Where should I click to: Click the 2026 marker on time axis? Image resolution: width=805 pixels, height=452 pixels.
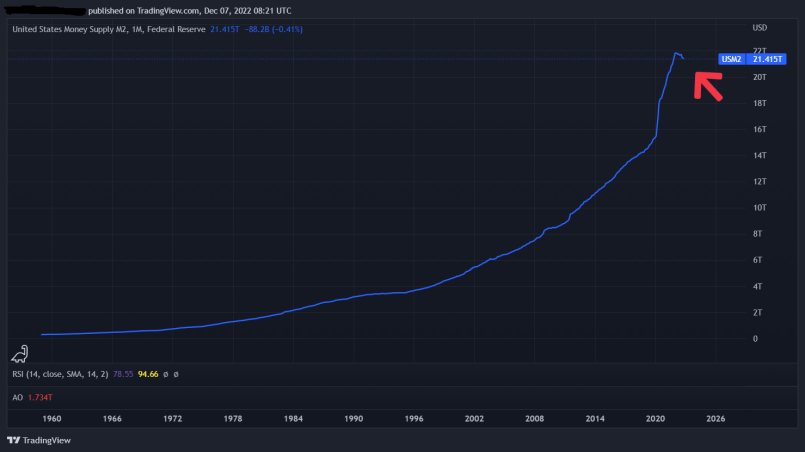point(716,419)
